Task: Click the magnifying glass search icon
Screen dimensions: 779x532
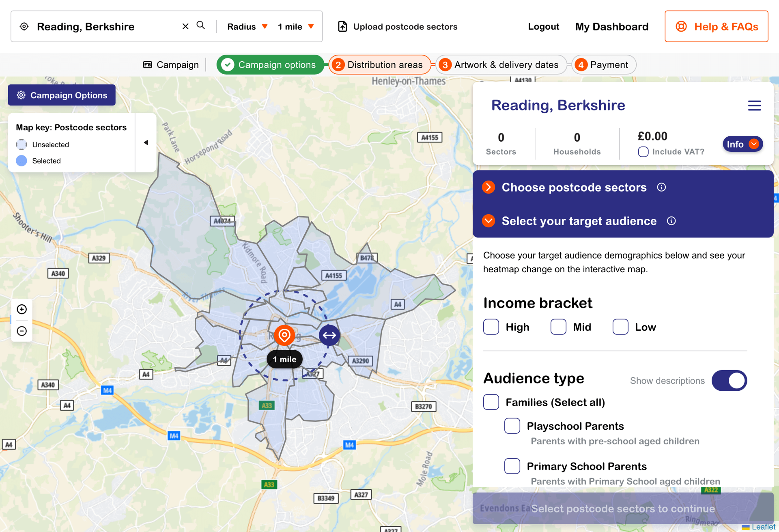Action: click(x=201, y=26)
